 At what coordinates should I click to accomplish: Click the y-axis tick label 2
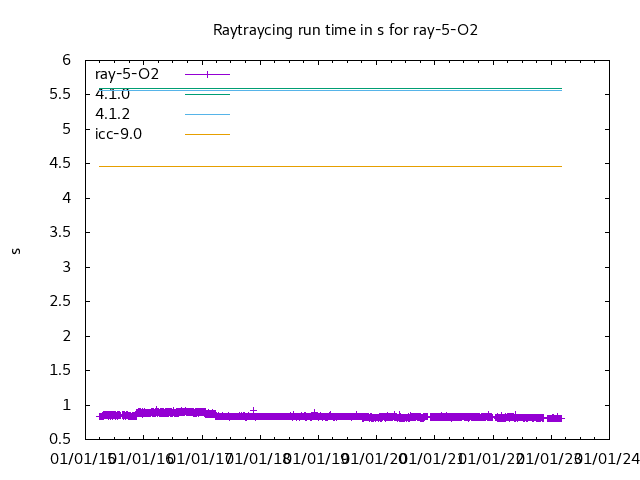[66, 336]
